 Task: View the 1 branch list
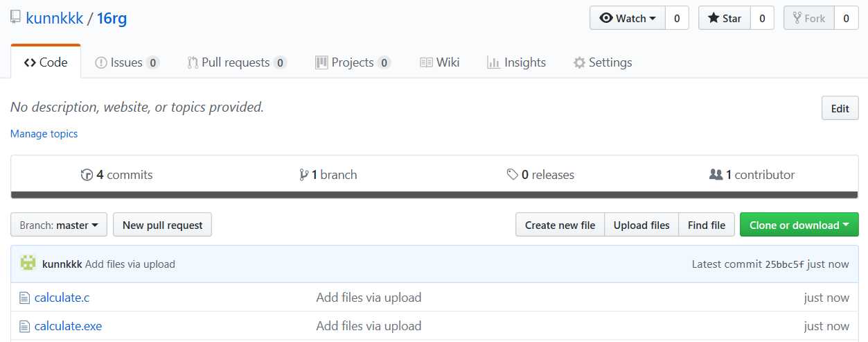pyautogui.click(x=328, y=175)
